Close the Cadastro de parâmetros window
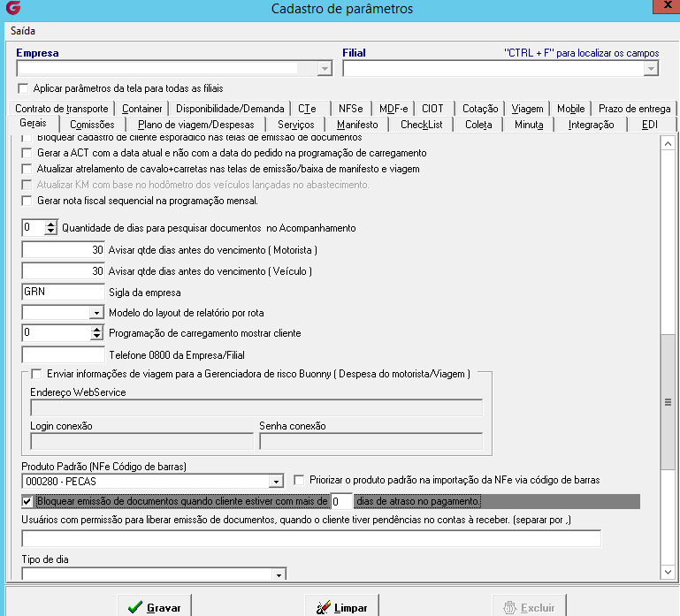The height and width of the screenshot is (616, 680). [x=668, y=6]
